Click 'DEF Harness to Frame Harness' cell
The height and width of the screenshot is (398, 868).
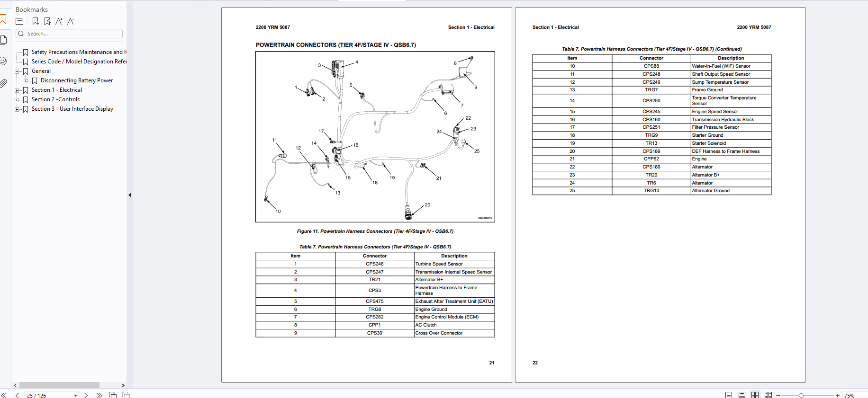(731, 151)
